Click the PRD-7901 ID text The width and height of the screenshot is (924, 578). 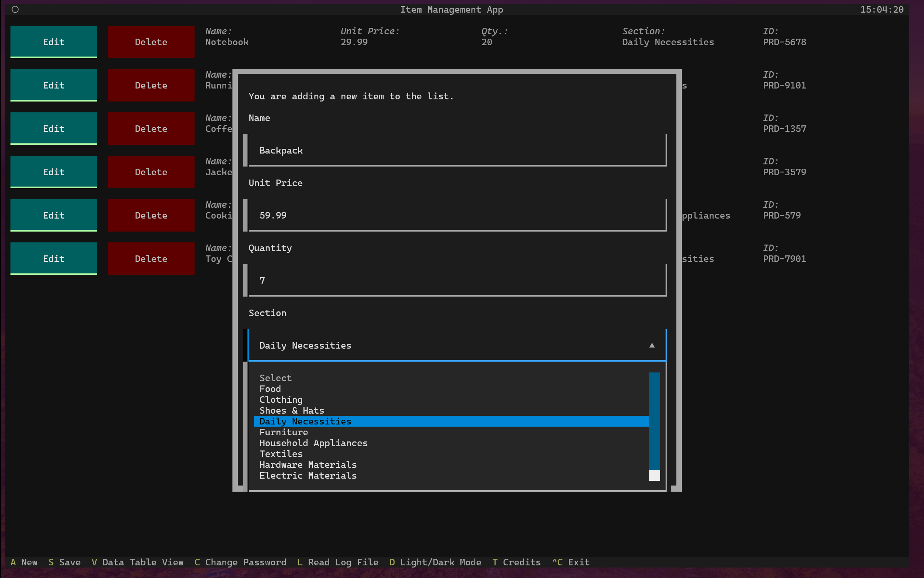point(784,259)
